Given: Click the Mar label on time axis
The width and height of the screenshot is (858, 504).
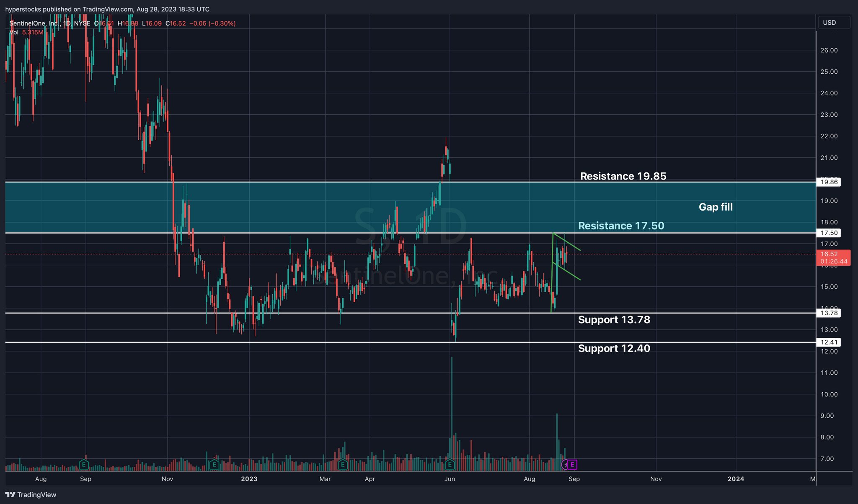Looking at the screenshot, I should pos(325,479).
